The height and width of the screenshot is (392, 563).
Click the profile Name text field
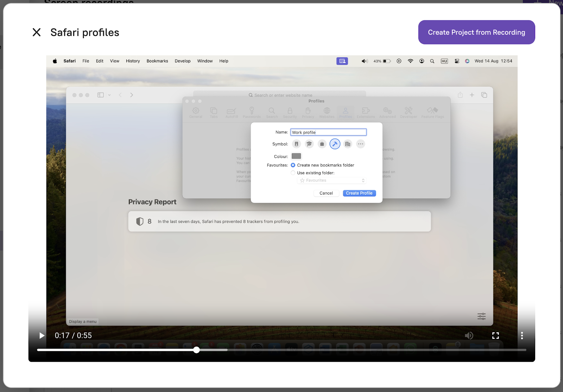[328, 132]
